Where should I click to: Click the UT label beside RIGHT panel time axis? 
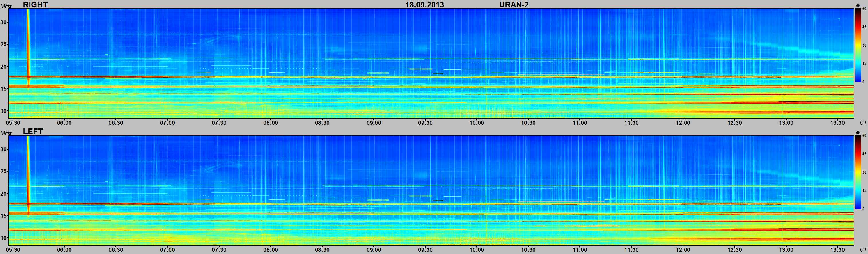point(863,123)
